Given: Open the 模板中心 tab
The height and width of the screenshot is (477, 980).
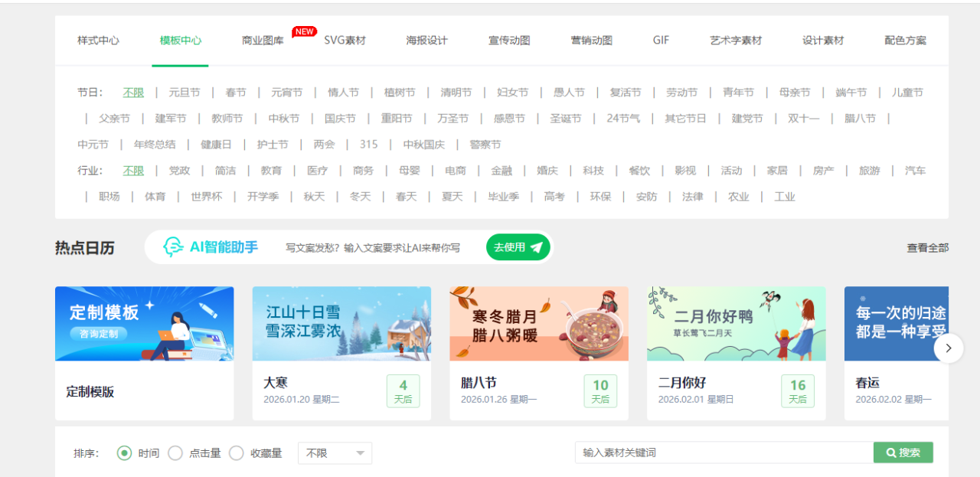Looking at the screenshot, I should click(x=181, y=41).
